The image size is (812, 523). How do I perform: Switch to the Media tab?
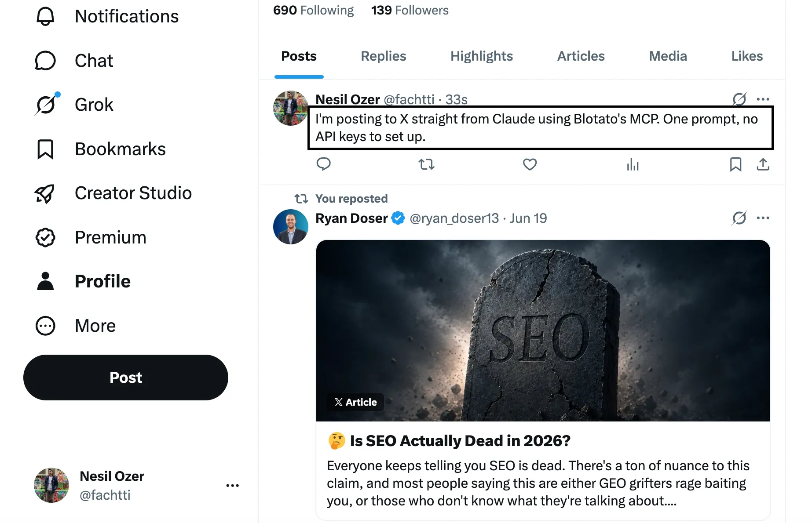pyautogui.click(x=668, y=56)
